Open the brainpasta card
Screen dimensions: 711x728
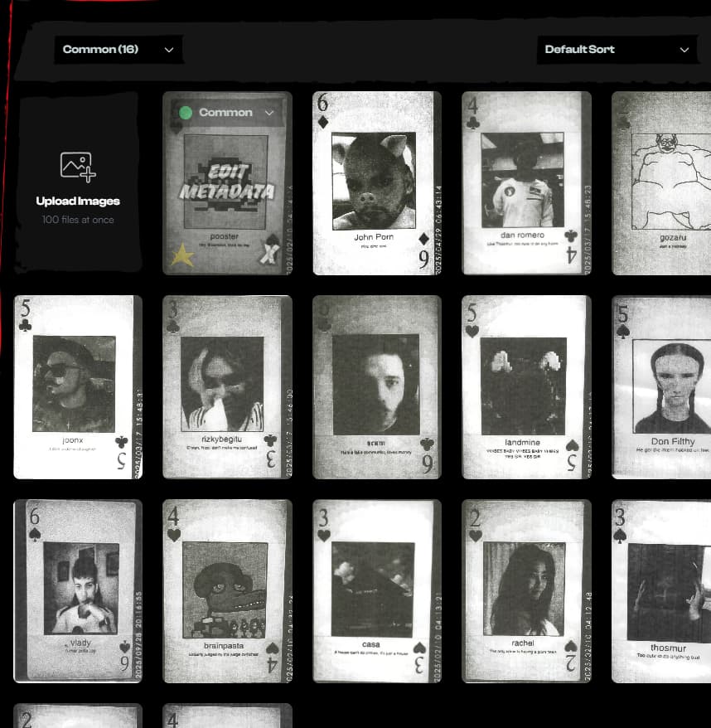pyautogui.click(x=227, y=590)
